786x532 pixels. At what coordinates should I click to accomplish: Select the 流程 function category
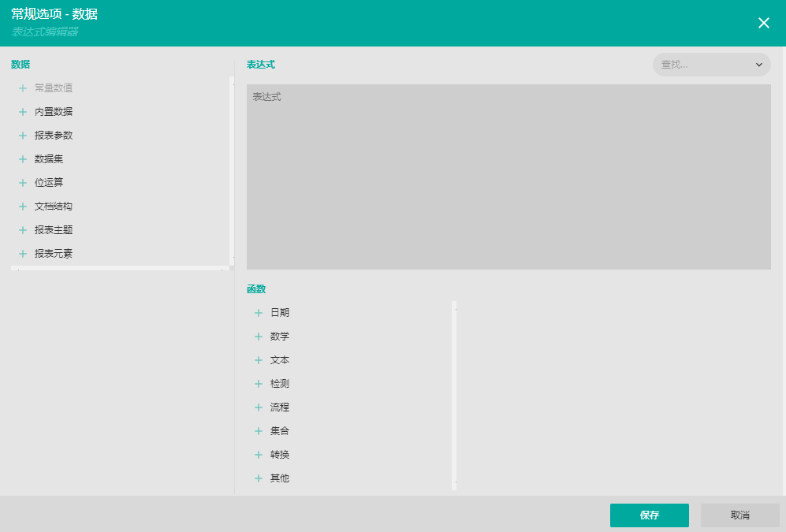(280, 407)
